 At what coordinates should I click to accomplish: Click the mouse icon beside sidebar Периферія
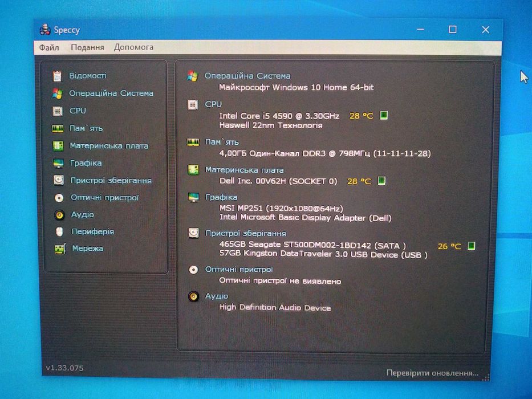59,232
